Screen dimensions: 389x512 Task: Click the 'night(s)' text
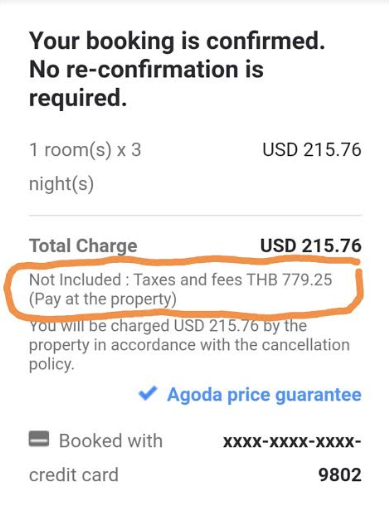(x=61, y=184)
